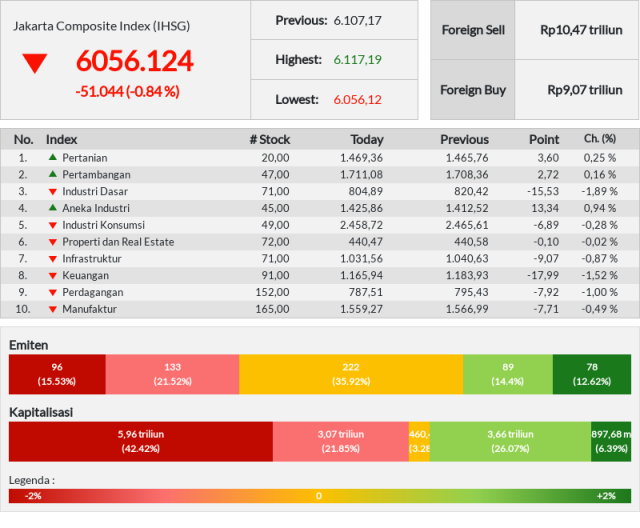
Task: Click the No. column header
Action: coord(24,140)
